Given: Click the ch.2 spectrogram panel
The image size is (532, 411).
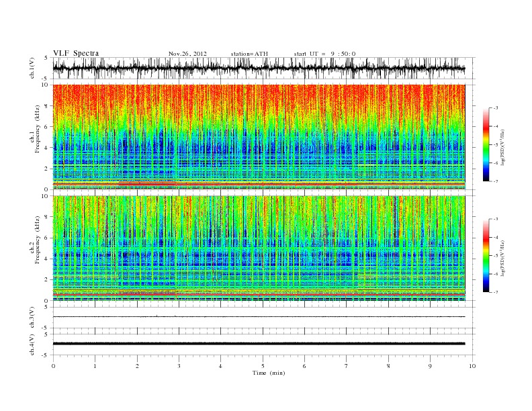Looking at the screenshot, I should (259, 248).
